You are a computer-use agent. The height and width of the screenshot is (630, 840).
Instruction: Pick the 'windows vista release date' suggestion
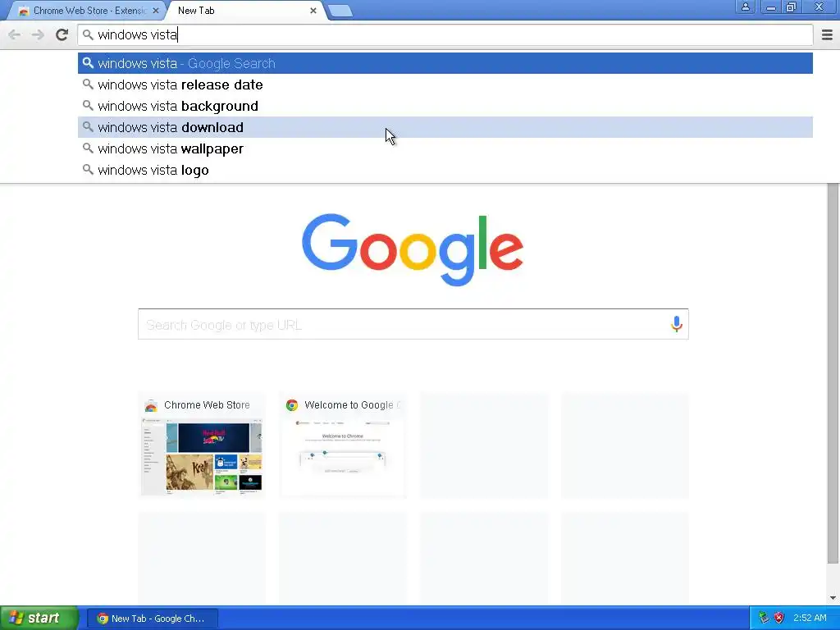(x=445, y=84)
